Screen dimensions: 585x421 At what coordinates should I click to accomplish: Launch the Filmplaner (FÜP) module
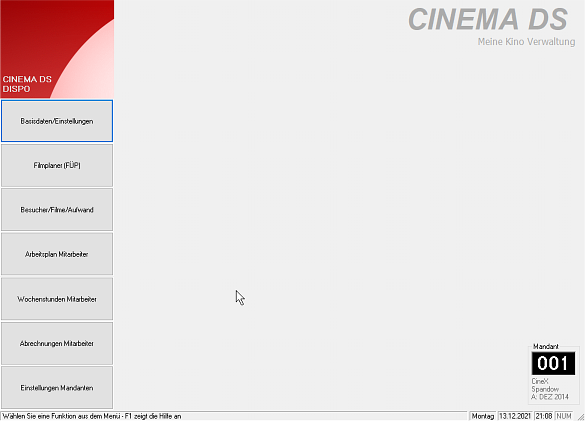(x=57, y=165)
